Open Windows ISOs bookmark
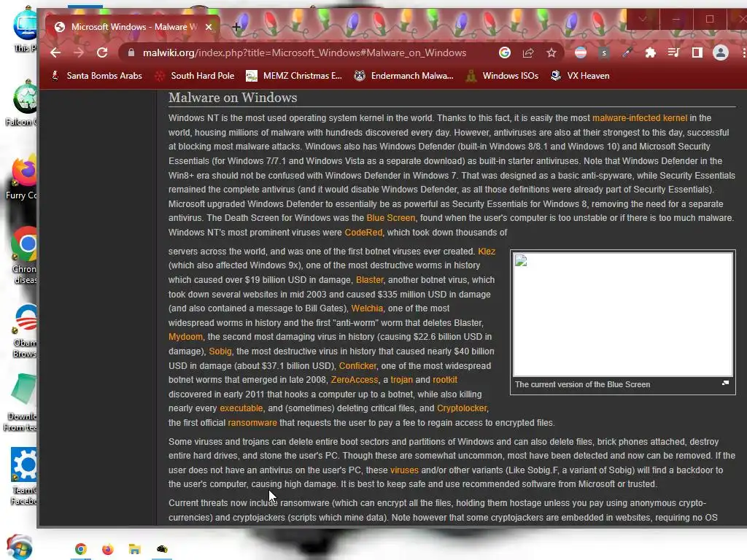 pyautogui.click(x=502, y=76)
